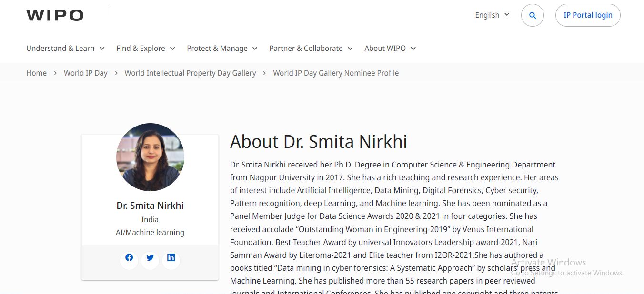This screenshot has height=294, width=644.
Task: Navigate to World IP Day breadcrumb
Action: click(x=86, y=73)
